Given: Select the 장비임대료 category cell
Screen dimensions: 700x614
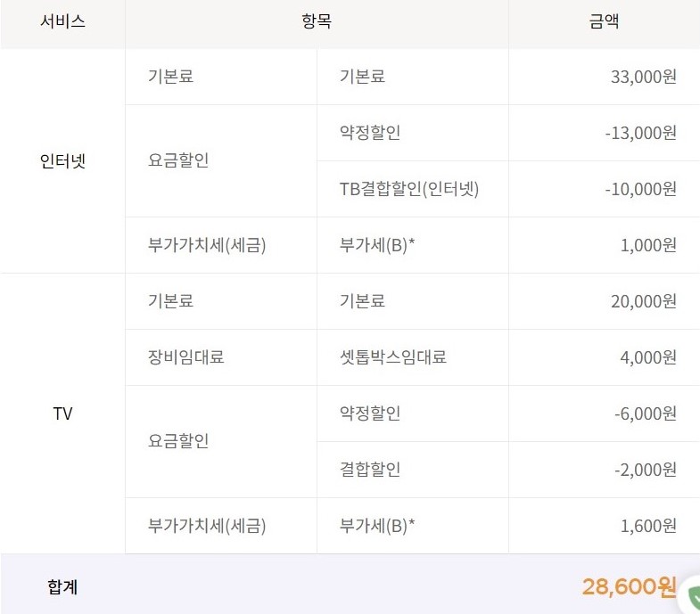Looking at the screenshot, I should pyautogui.click(x=185, y=357).
